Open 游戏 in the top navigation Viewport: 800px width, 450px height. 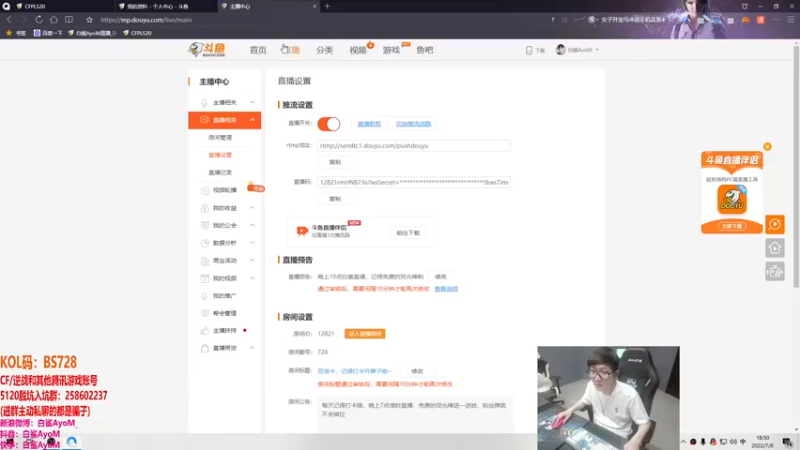tap(391, 50)
